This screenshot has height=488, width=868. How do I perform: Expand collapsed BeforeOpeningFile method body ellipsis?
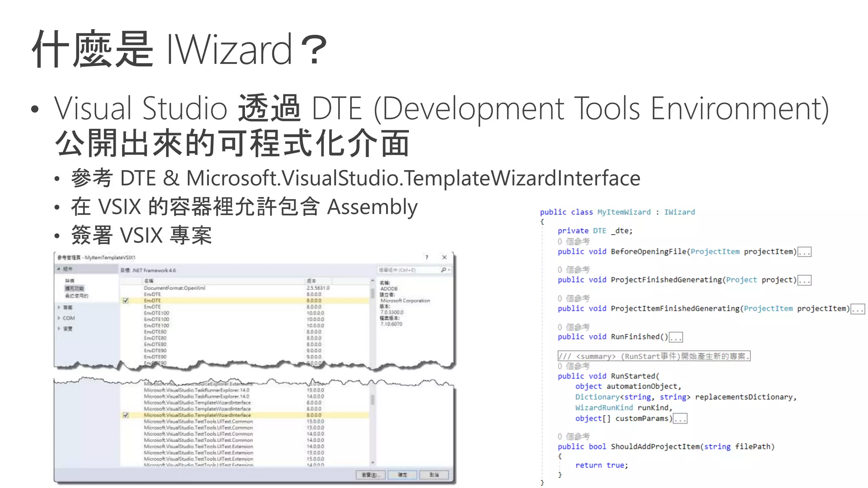point(804,252)
